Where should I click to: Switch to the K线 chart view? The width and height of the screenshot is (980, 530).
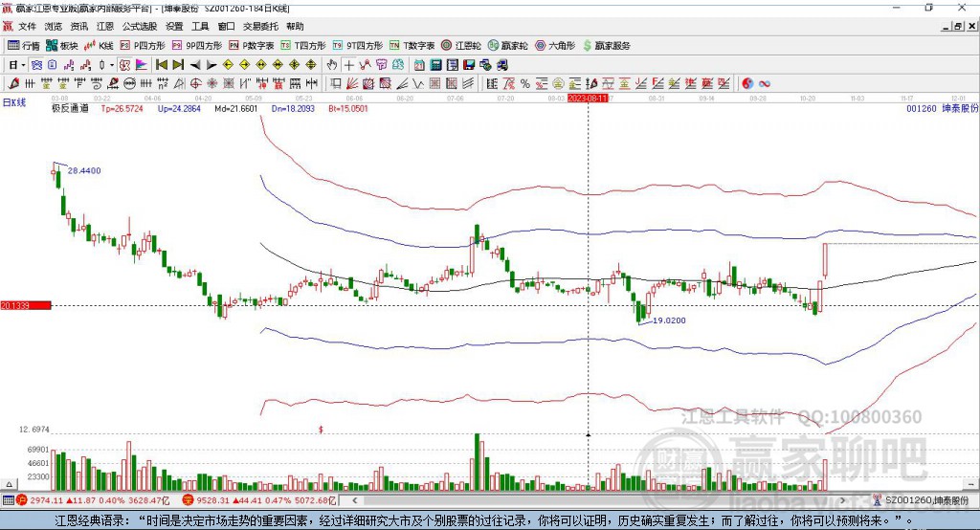click(x=99, y=46)
